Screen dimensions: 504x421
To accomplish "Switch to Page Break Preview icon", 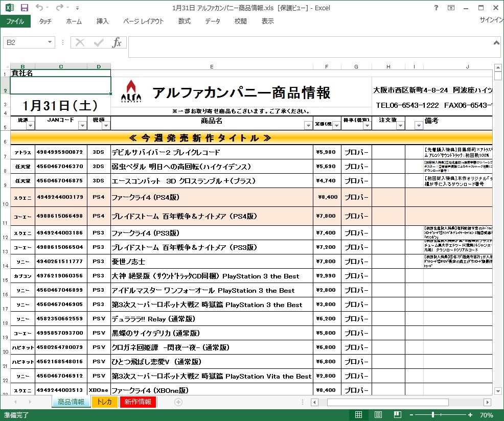I will [398, 414].
